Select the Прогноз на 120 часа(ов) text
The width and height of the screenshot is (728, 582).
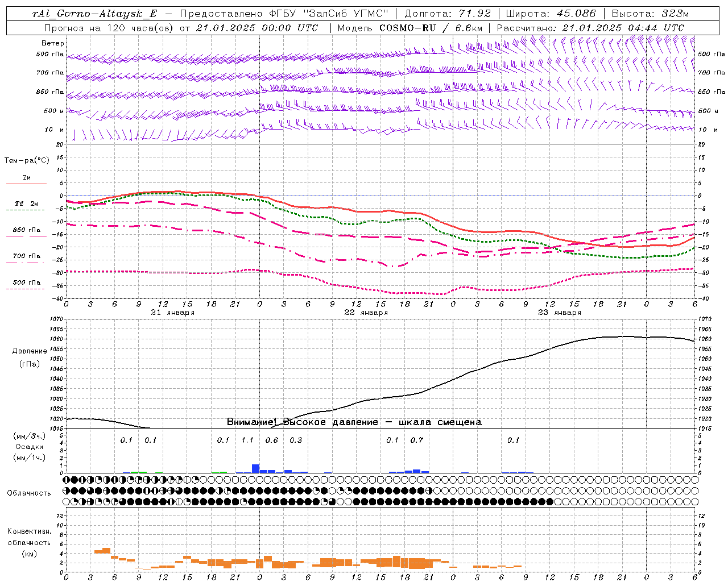[110, 28]
